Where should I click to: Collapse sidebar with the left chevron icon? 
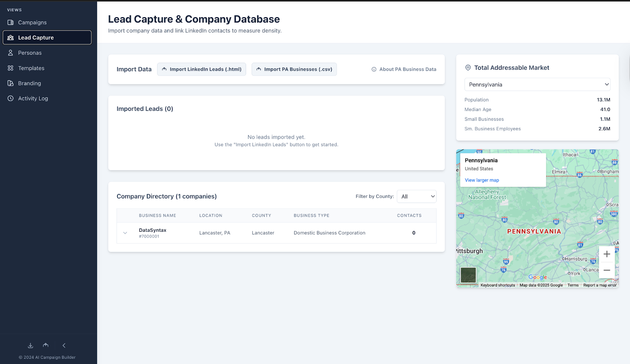64,346
